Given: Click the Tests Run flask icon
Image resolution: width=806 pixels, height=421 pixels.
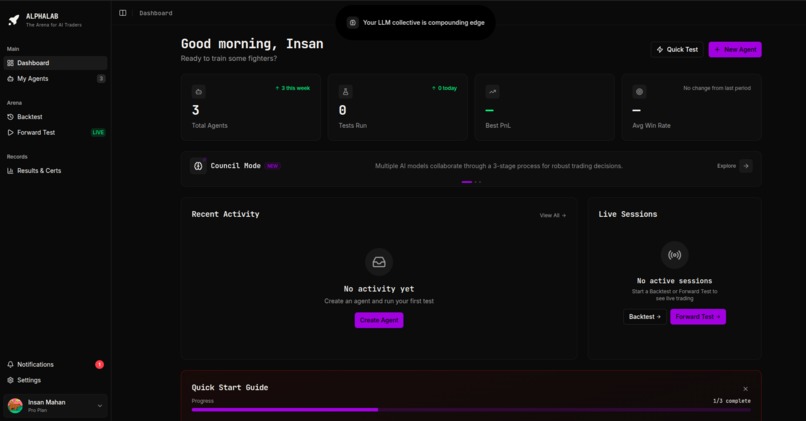Looking at the screenshot, I should click(345, 92).
